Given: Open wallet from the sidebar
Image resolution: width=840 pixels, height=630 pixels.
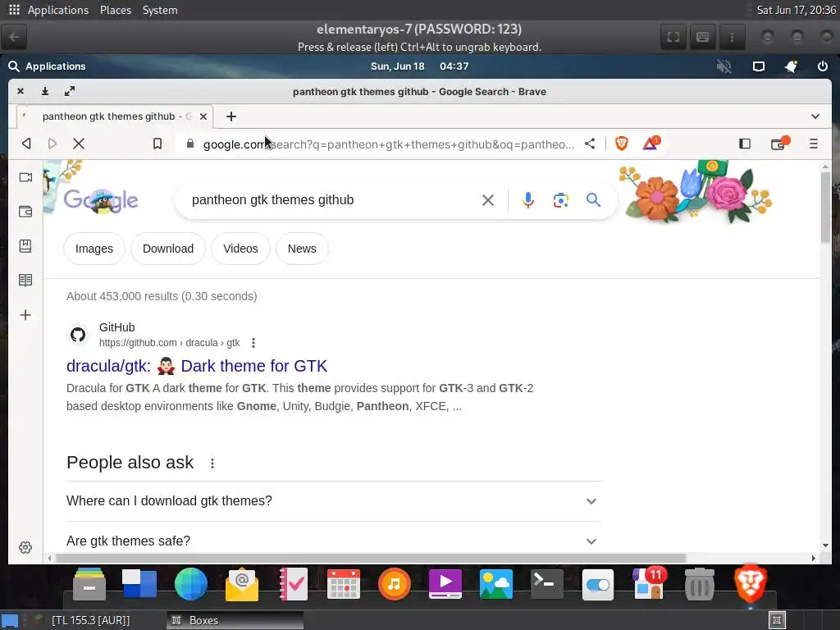Looking at the screenshot, I should [x=25, y=212].
